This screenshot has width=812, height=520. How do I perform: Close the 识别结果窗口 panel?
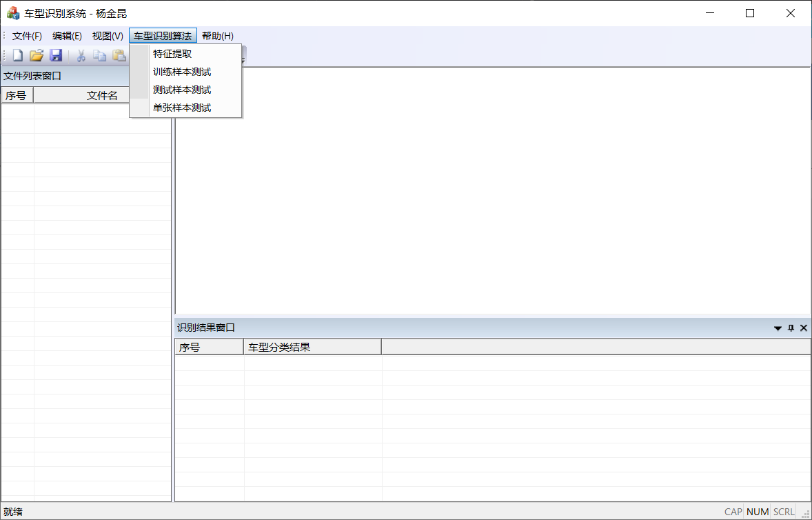tap(804, 328)
